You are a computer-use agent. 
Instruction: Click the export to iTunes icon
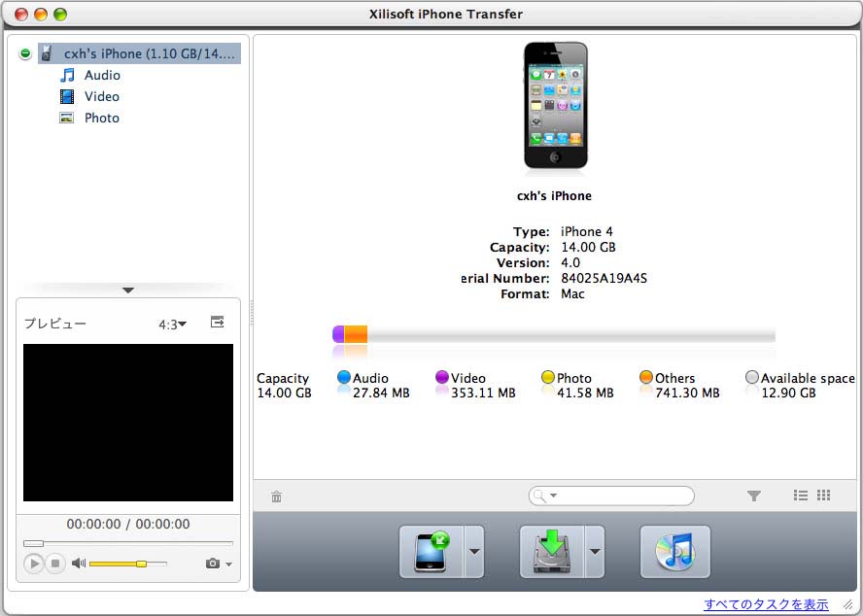point(674,552)
